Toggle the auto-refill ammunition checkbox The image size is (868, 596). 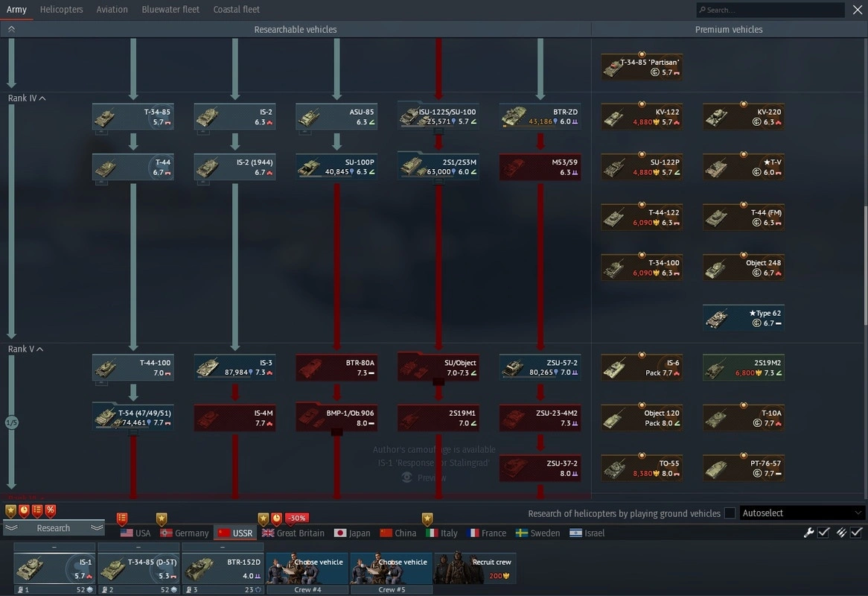[x=856, y=533]
